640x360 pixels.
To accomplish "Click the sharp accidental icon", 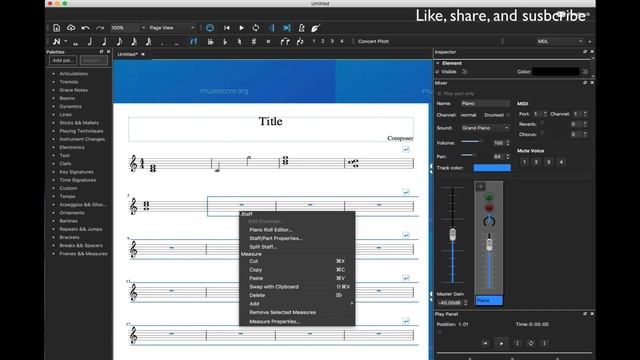I will pos(254,41).
